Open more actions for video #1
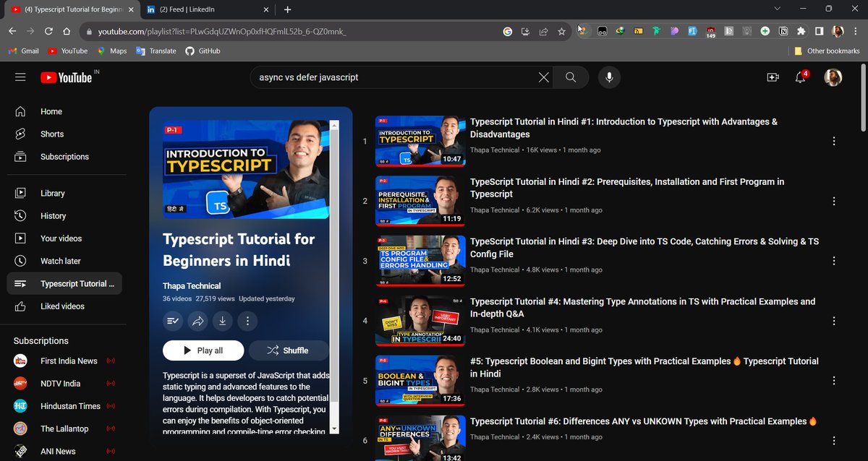Image resolution: width=868 pixels, height=461 pixels. click(x=834, y=142)
